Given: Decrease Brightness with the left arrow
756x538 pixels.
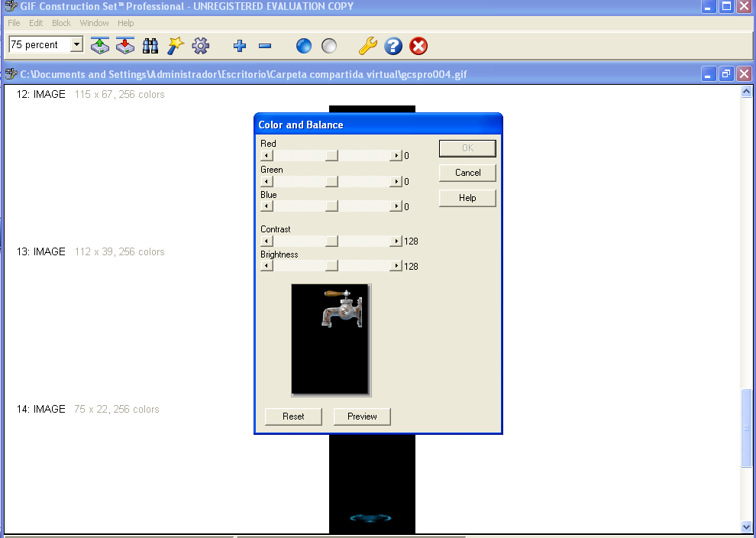Looking at the screenshot, I should pos(267,266).
